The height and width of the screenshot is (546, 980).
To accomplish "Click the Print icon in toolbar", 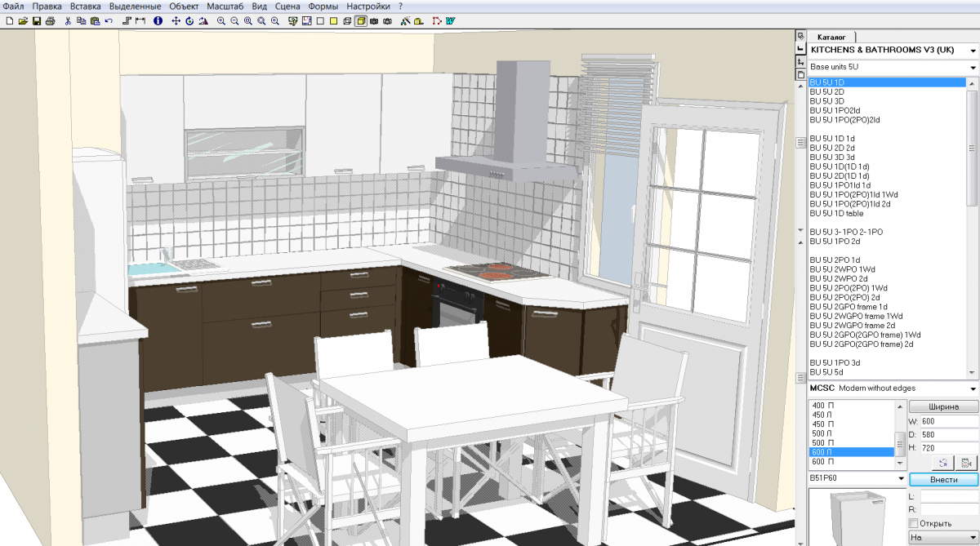I will (x=51, y=20).
